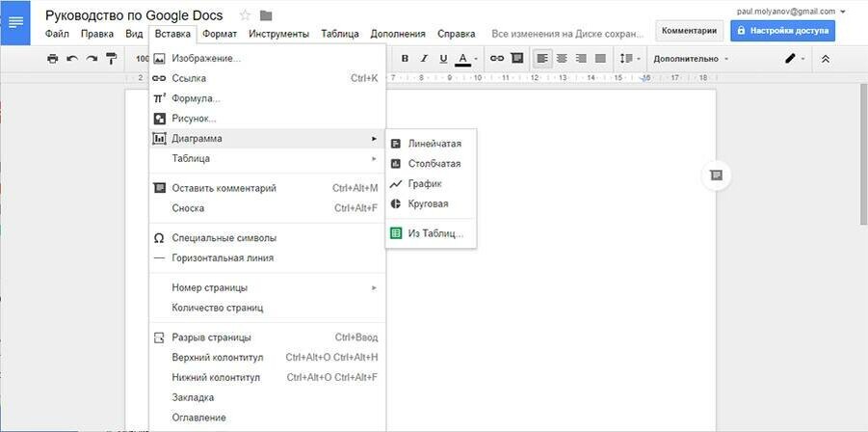Select Сноска menu item
The width and height of the screenshot is (868, 432).
point(268,208)
